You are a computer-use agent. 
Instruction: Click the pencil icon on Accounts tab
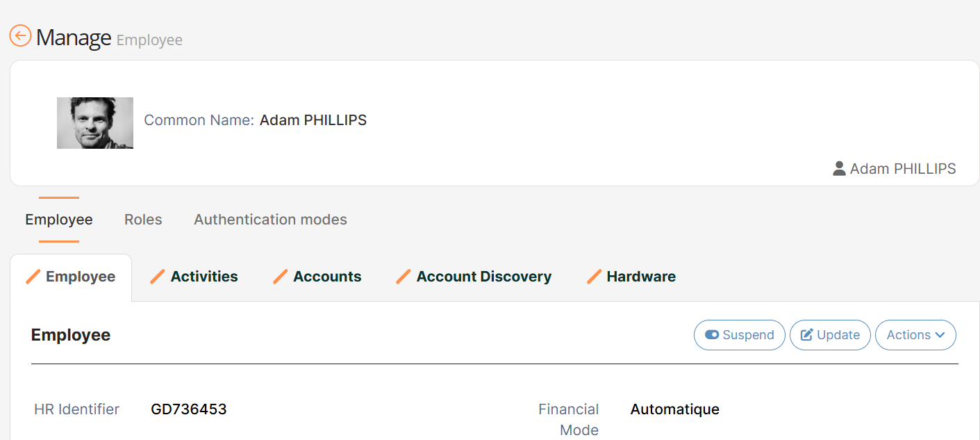281,277
